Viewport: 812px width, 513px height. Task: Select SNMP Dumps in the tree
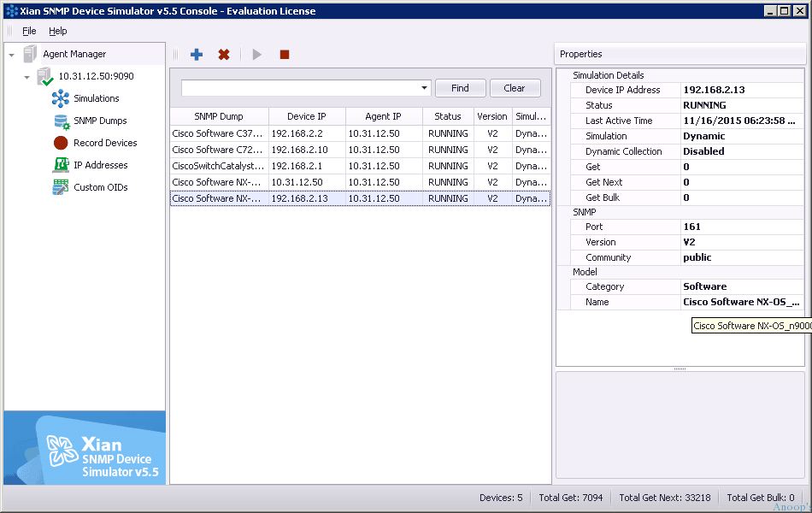click(x=100, y=121)
